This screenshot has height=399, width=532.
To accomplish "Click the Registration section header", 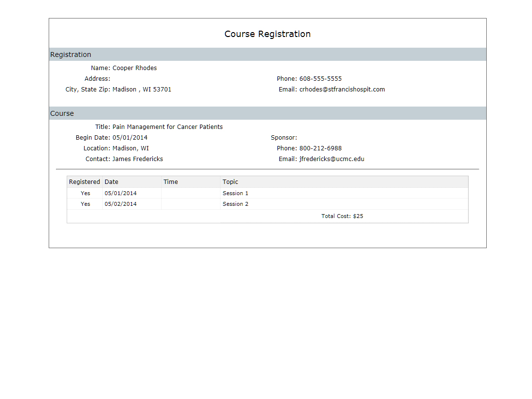I will (71, 54).
